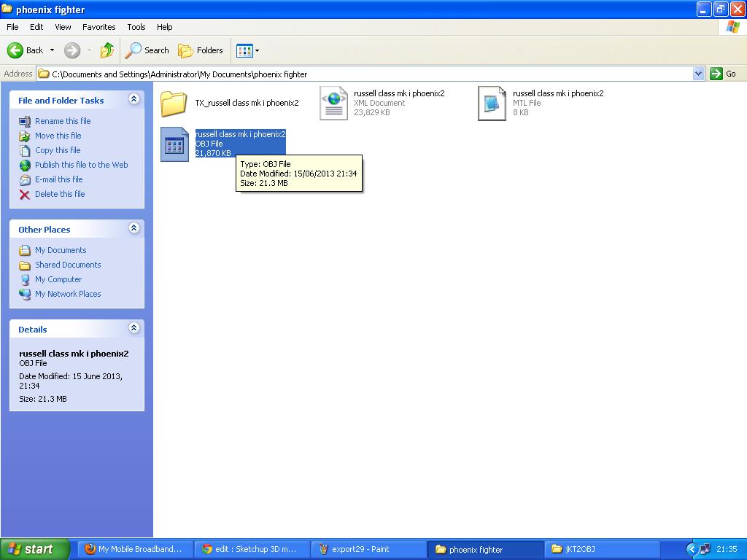Open the Search pane

coord(147,50)
